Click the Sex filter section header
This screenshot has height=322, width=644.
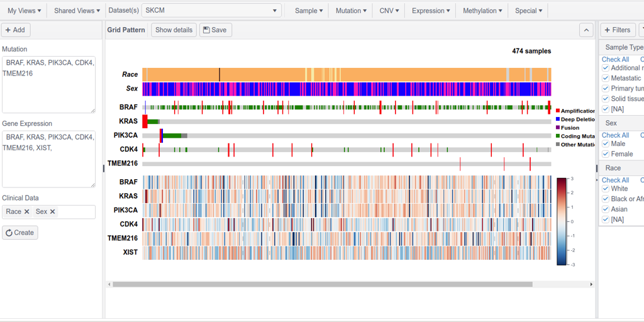(621, 123)
